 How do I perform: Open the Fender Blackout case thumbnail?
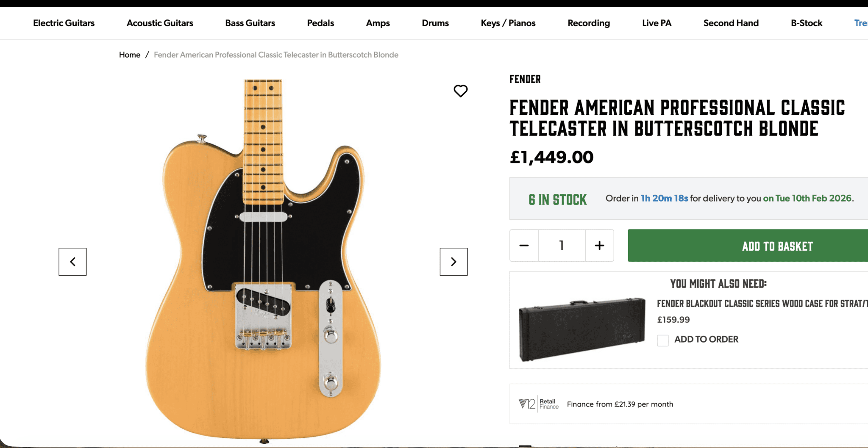point(581,329)
